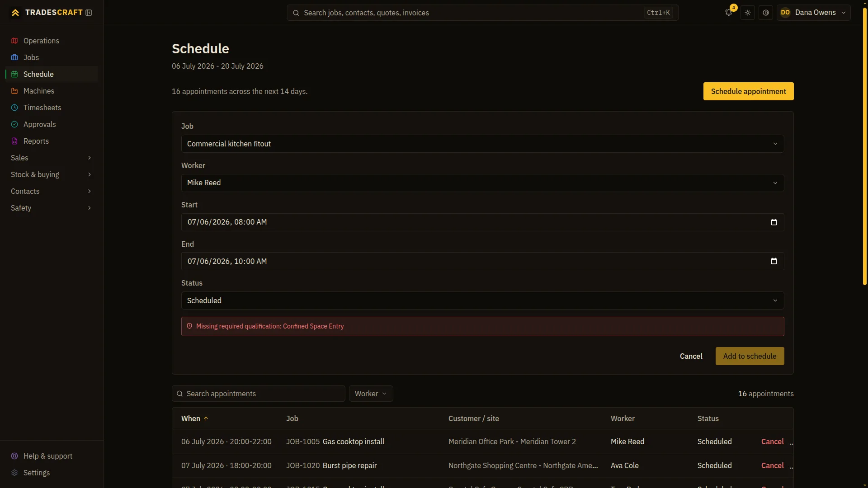Collapse sidebar with panel toggle icon
Viewport: 868px width, 488px height.
click(89, 13)
